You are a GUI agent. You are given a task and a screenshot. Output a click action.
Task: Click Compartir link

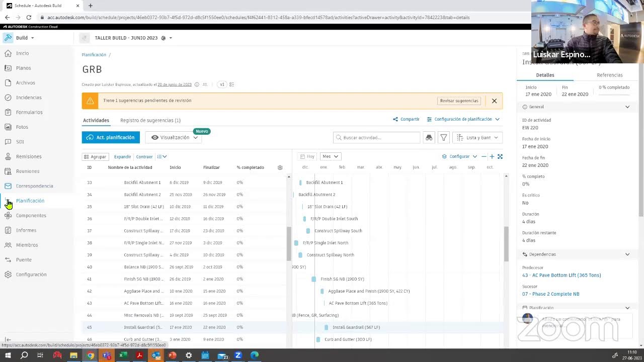[x=406, y=119]
